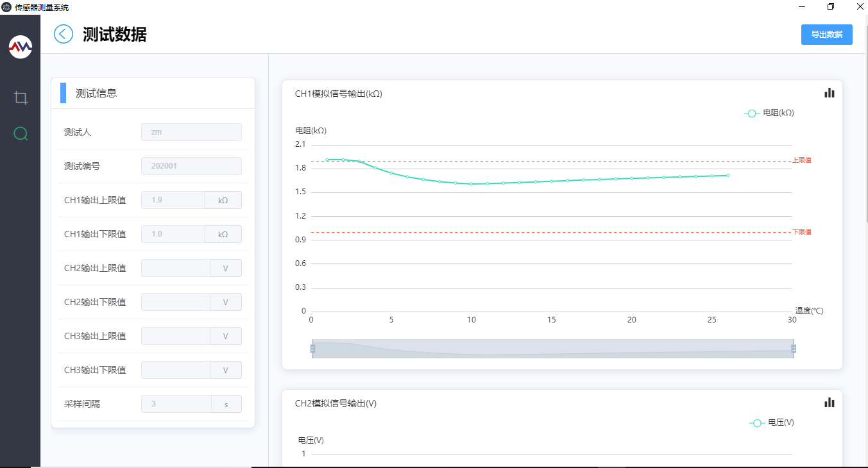The height and width of the screenshot is (468, 868).
Task: Click the 采样间隔 input field
Action: pos(176,404)
